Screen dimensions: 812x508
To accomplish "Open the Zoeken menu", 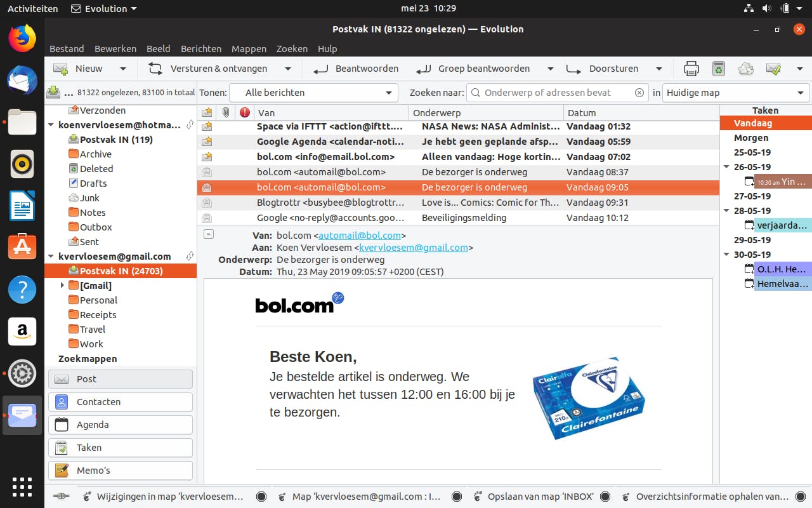I will click(x=292, y=49).
